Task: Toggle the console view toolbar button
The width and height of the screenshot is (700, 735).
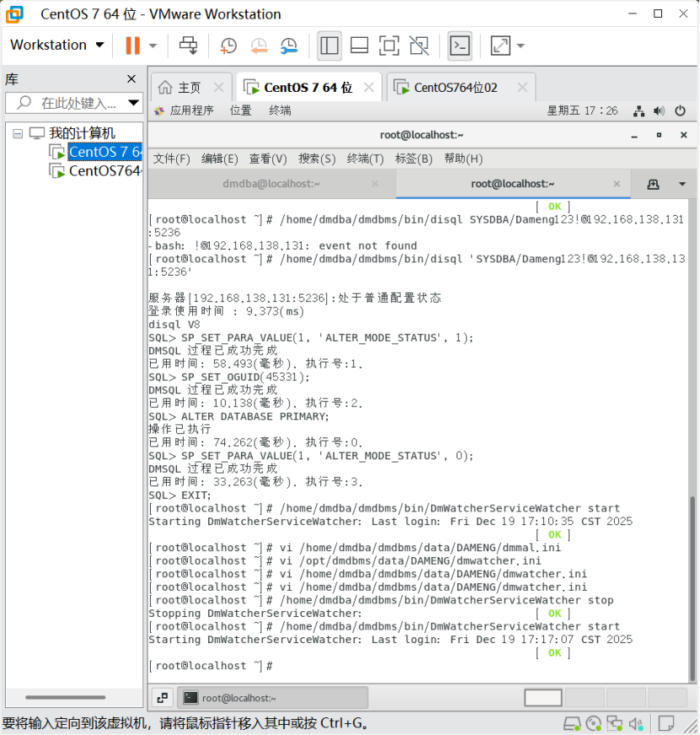Action: click(x=460, y=46)
